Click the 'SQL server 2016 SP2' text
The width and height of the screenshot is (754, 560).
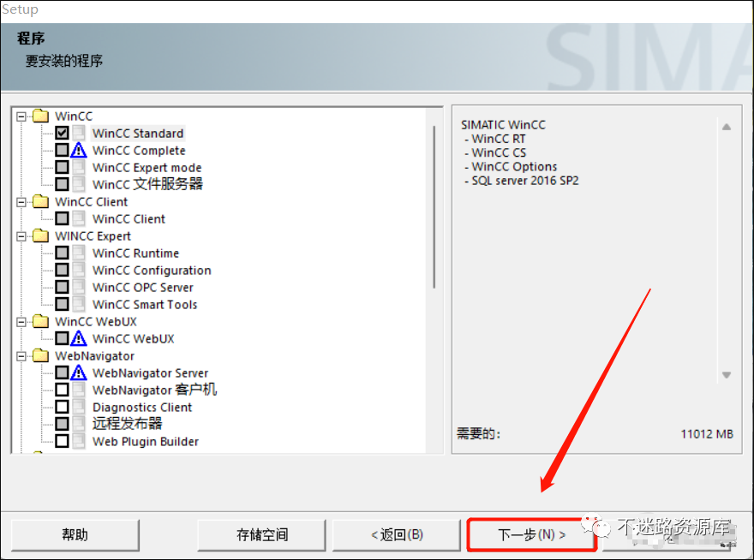pyautogui.click(x=524, y=181)
